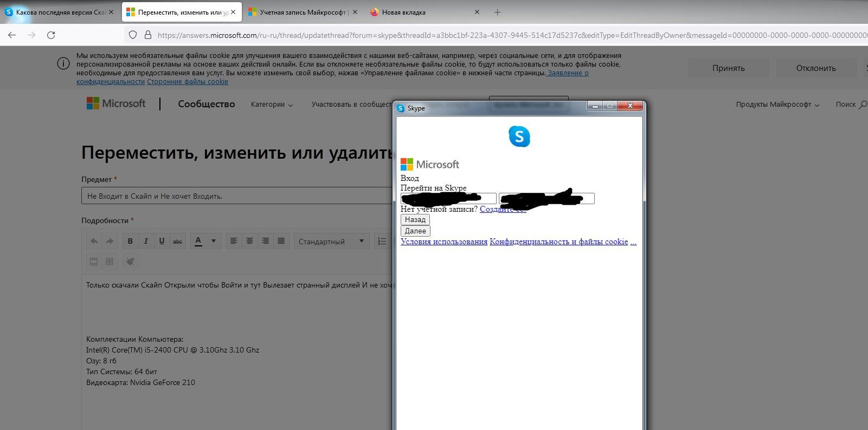Accept cookies with Принять button
The width and height of the screenshot is (868, 430).
(x=729, y=68)
